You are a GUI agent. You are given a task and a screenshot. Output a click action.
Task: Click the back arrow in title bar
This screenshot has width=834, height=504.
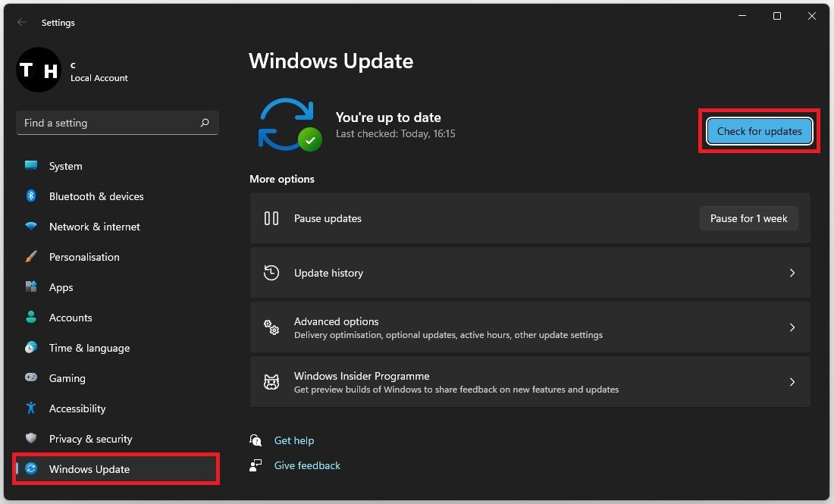click(22, 22)
